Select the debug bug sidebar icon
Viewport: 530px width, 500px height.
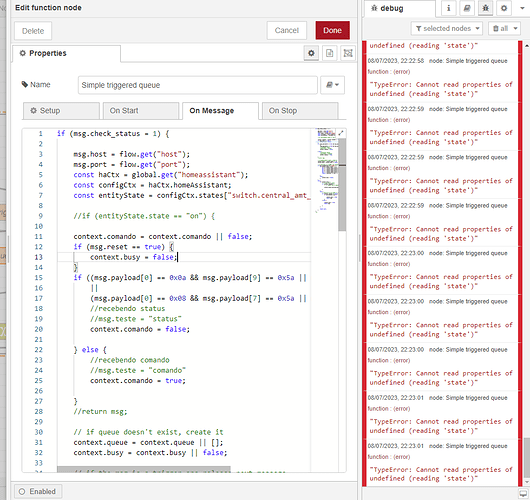click(x=485, y=8)
